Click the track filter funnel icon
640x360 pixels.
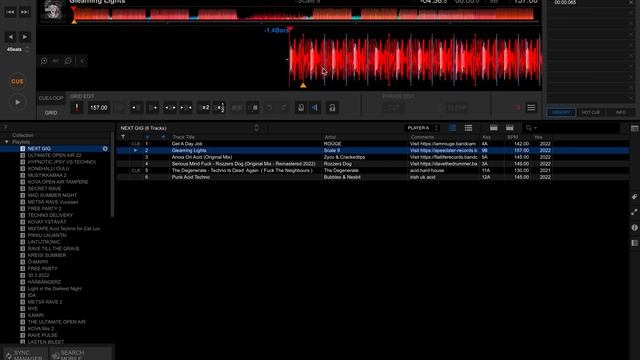click(x=123, y=137)
